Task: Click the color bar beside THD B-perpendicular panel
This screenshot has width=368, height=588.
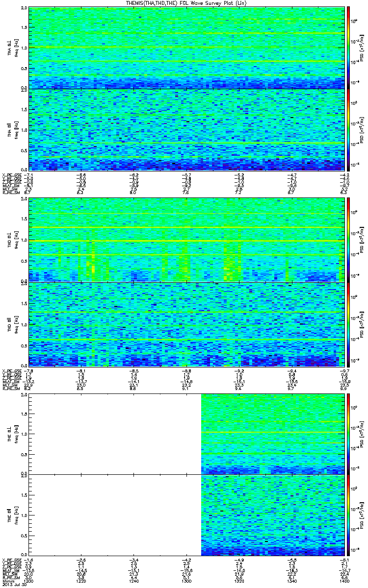Action: [x=349, y=240]
